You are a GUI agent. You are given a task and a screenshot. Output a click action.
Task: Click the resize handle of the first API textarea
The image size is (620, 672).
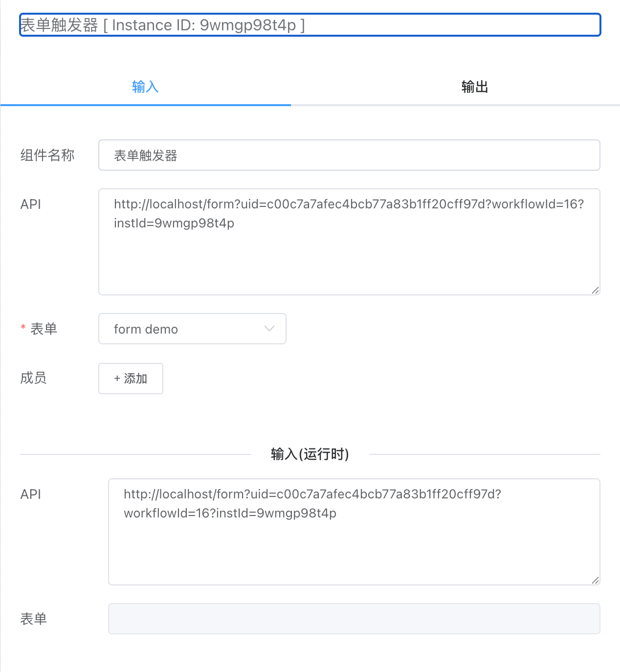(x=596, y=291)
